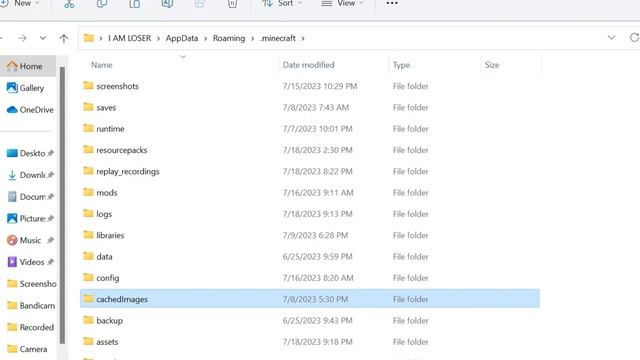Open the Sort dropdown menu
The width and height of the screenshot is (640, 360).
pos(282,3)
